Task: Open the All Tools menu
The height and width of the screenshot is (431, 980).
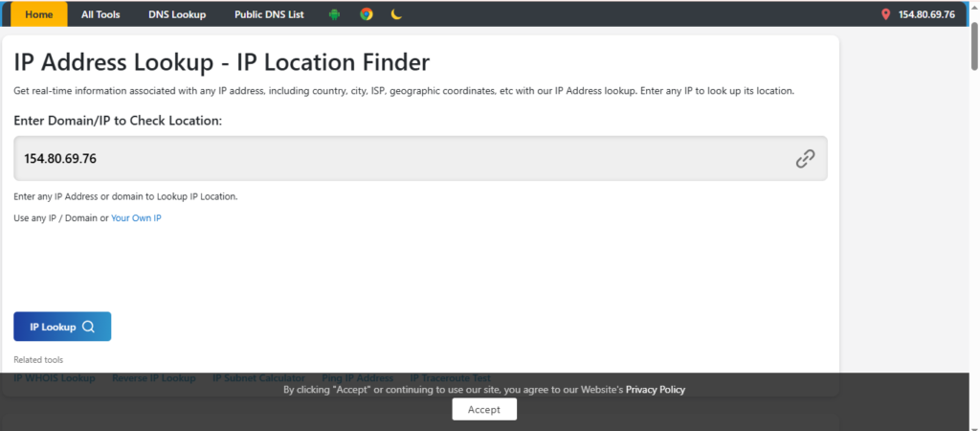Action: [x=100, y=14]
